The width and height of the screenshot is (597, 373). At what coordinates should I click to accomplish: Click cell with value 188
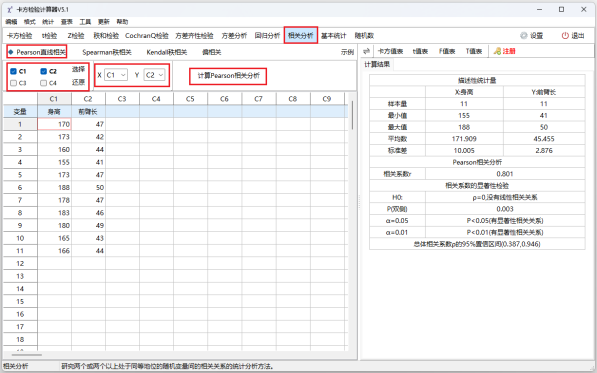coord(54,187)
